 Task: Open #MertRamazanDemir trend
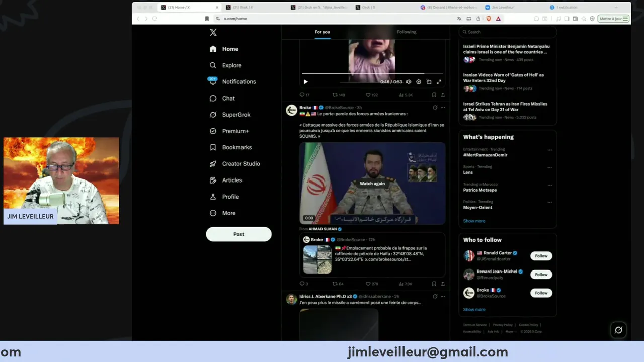click(485, 155)
